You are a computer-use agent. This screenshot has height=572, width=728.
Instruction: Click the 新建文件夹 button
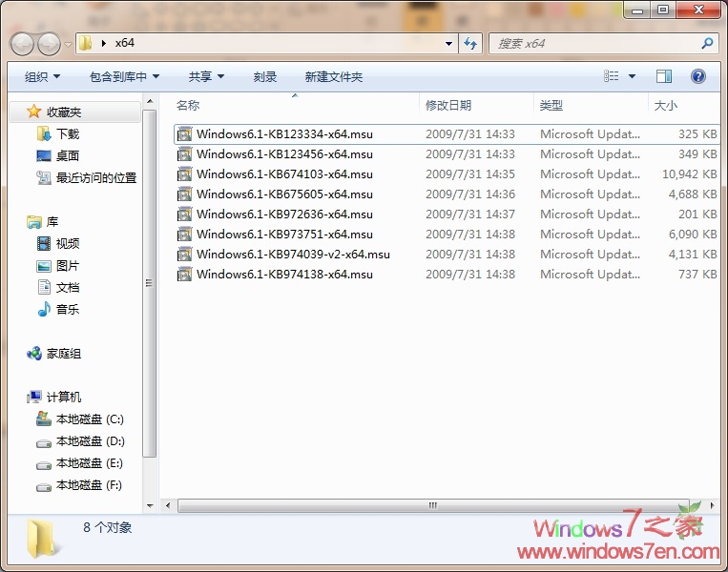(x=333, y=76)
